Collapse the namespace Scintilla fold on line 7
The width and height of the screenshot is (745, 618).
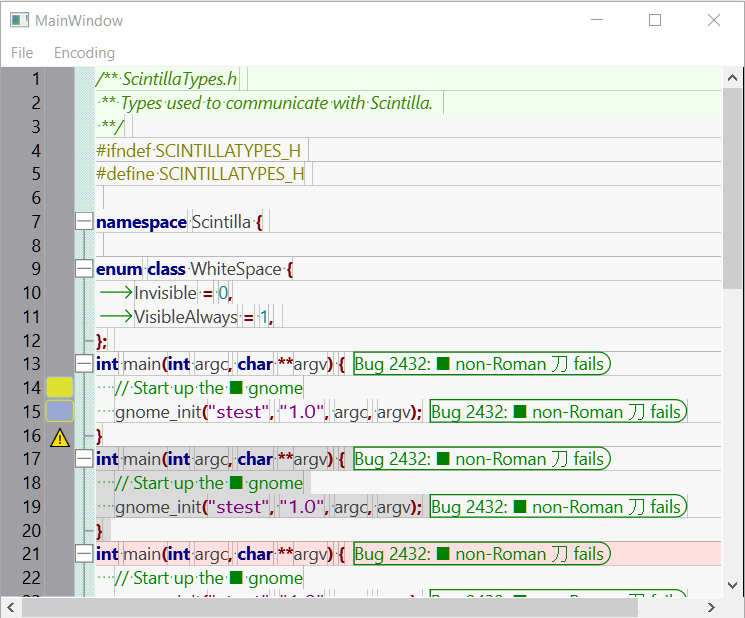(84, 222)
